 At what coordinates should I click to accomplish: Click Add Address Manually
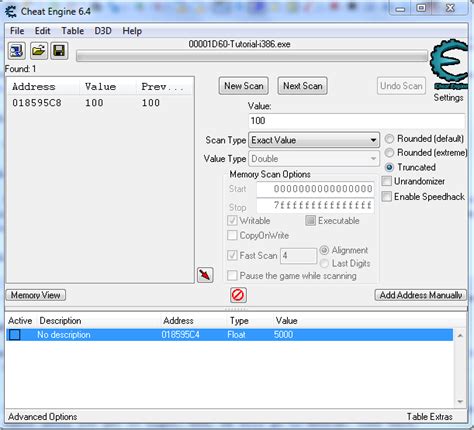click(x=421, y=295)
